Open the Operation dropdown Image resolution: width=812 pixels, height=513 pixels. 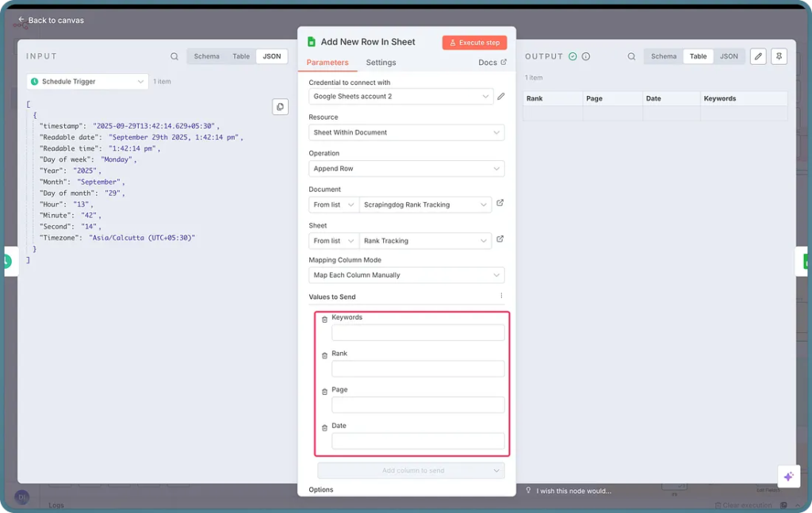pos(406,168)
